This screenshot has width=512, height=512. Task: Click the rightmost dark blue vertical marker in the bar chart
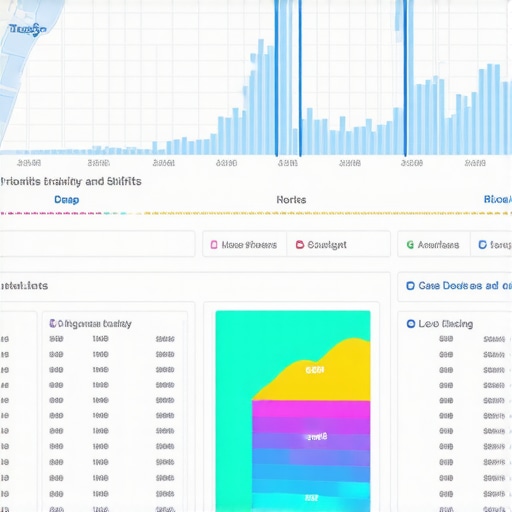pyautogui.click(x=405, y=78)
